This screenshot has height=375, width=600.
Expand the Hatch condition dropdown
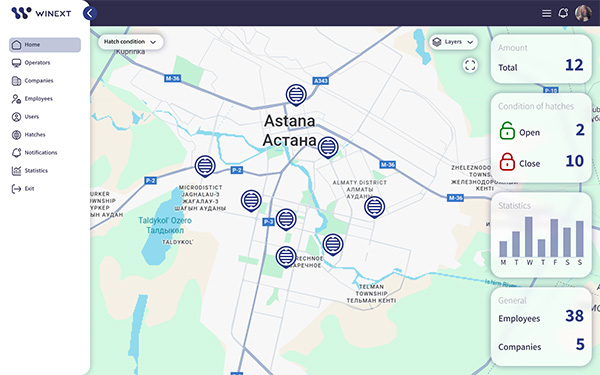[130, 42]
